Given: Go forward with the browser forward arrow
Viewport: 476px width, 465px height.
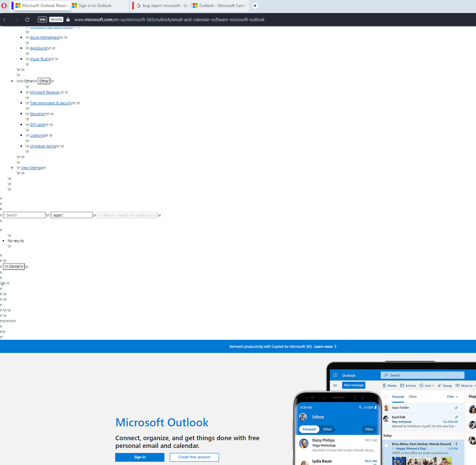Looking at the screenshot, I should click(16, 20).
